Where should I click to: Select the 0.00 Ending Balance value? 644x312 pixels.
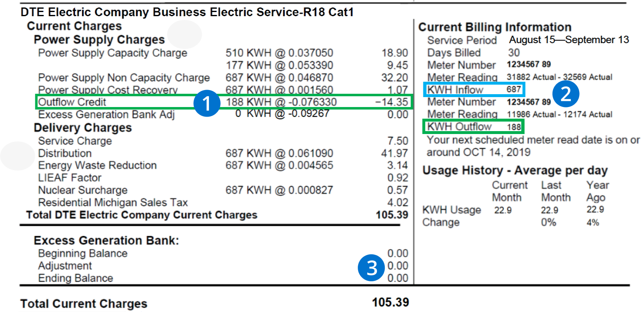tap(398, 278)
